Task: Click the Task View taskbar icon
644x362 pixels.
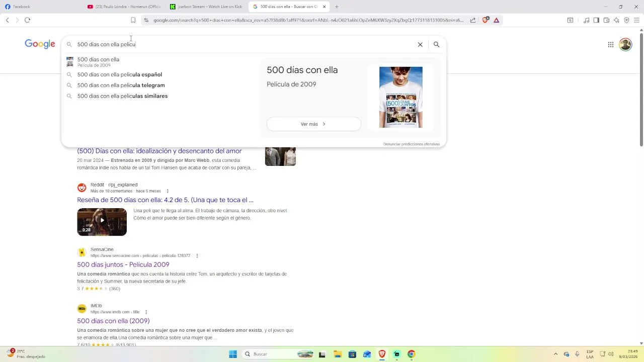Action: 322,354
